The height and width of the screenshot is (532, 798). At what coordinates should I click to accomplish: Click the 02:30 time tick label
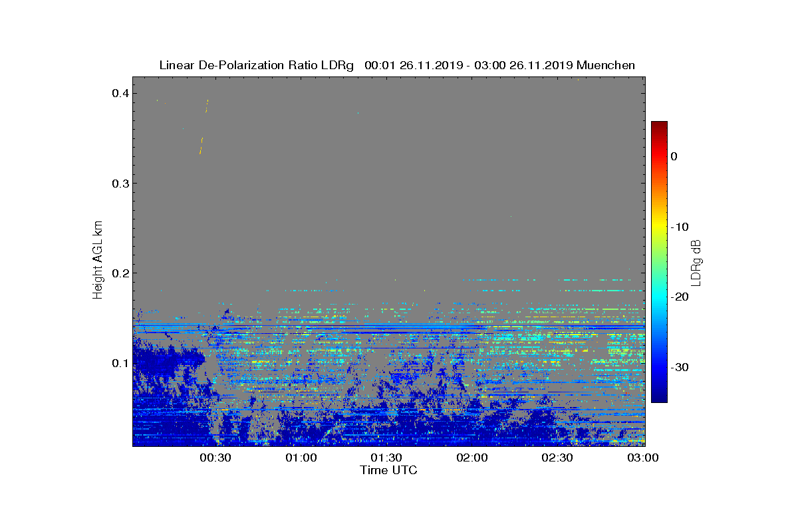coord(557,458)
